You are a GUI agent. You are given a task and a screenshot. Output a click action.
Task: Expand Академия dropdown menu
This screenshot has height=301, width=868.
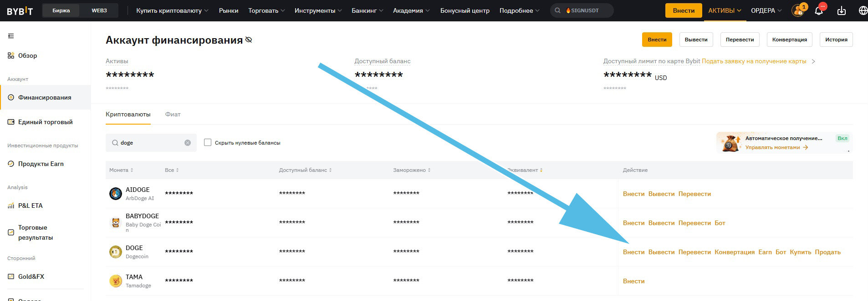click(x=412, y=10)
